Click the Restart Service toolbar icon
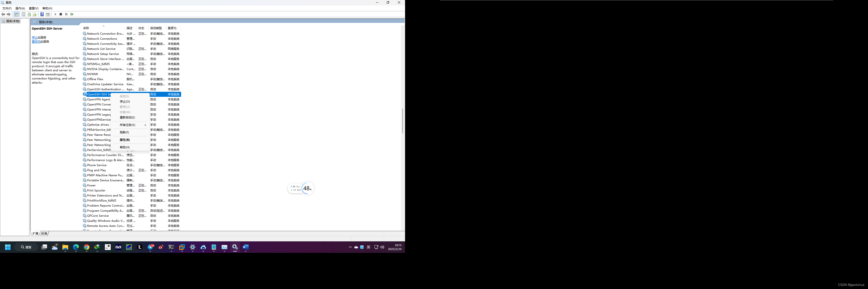The height and width of the screenshot is (289, 868). pos(72,14)
